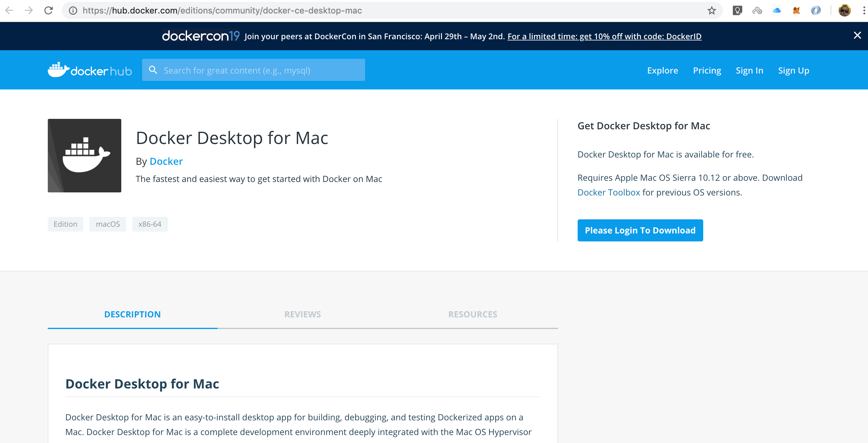This screenshot has height=443, width=868.
Task: Switch to the RESOURCES tab
Action: click(473, 314)
